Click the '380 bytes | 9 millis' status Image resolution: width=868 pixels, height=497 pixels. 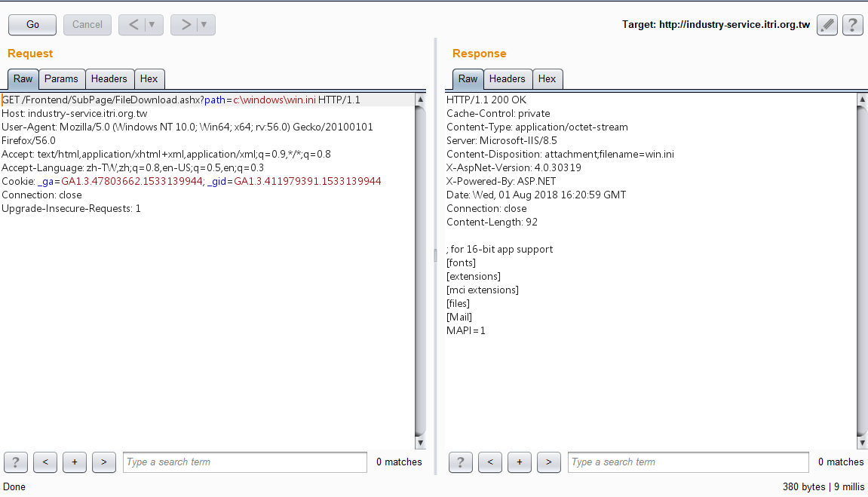tap(824, 486)
